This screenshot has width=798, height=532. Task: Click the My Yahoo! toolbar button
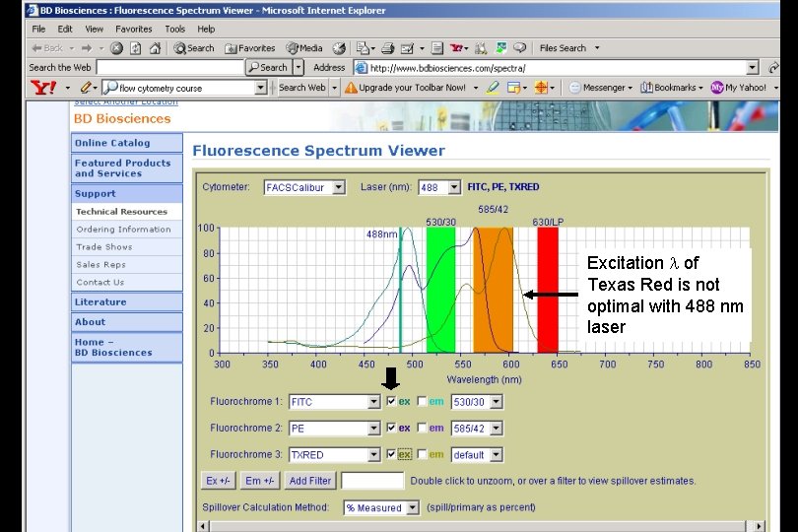click(739, 88)
